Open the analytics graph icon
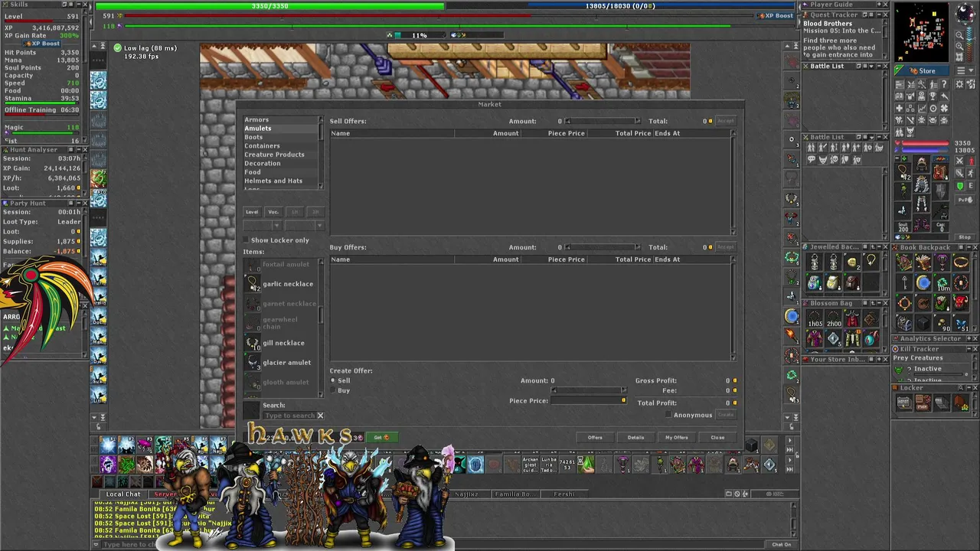Viewport: 980px width, 551px height. point(922,109)
